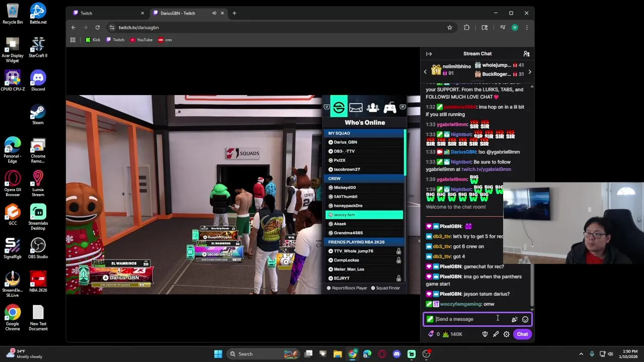Open the celebration power-ups icon in chat box

pos(514,319)
